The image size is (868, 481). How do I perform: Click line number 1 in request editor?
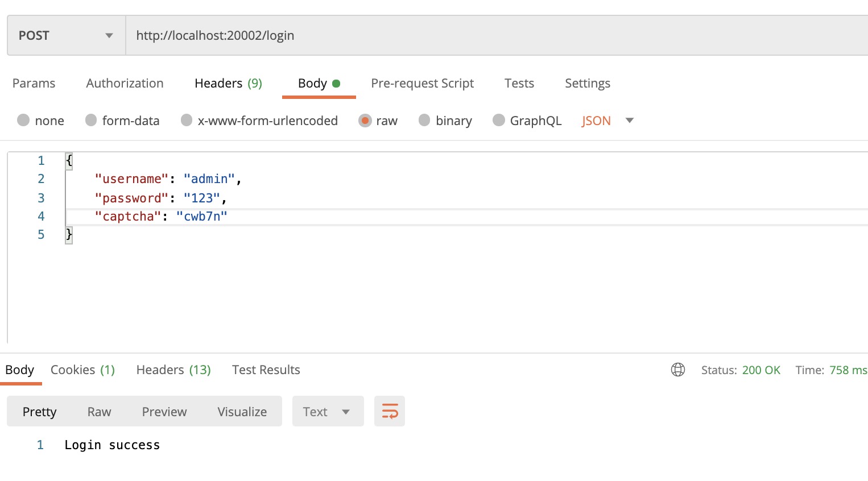[41, 161]
